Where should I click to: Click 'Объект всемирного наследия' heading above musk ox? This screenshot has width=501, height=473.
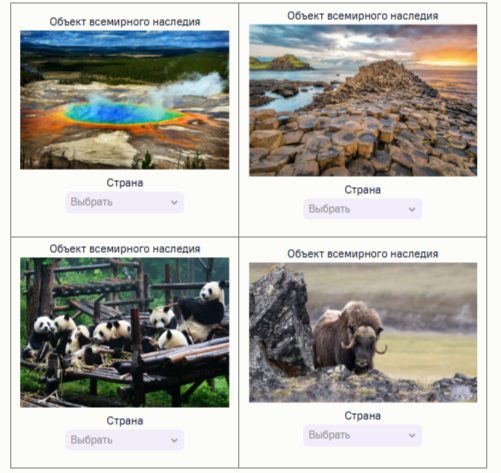pyautogui.click(x=363, y=254)
